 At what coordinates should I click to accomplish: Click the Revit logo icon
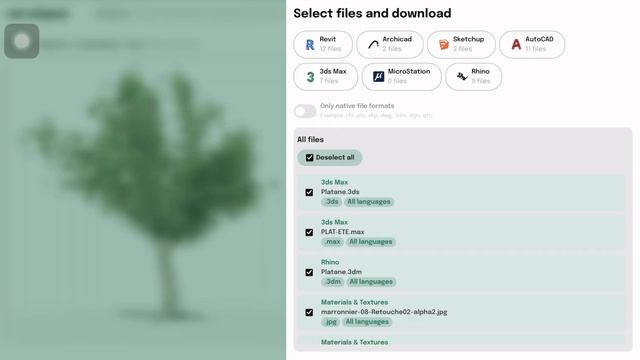coord(310,44)
